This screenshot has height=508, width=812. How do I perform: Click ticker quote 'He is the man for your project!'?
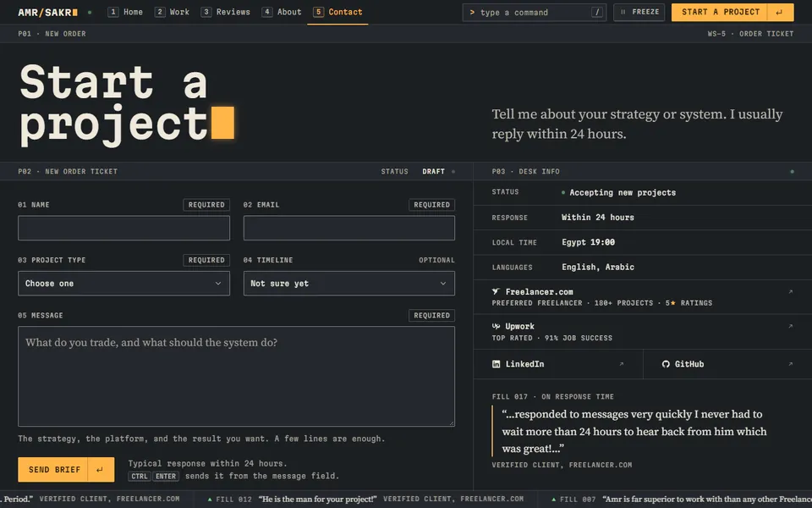pyautogui.click(x=317, y=500)
